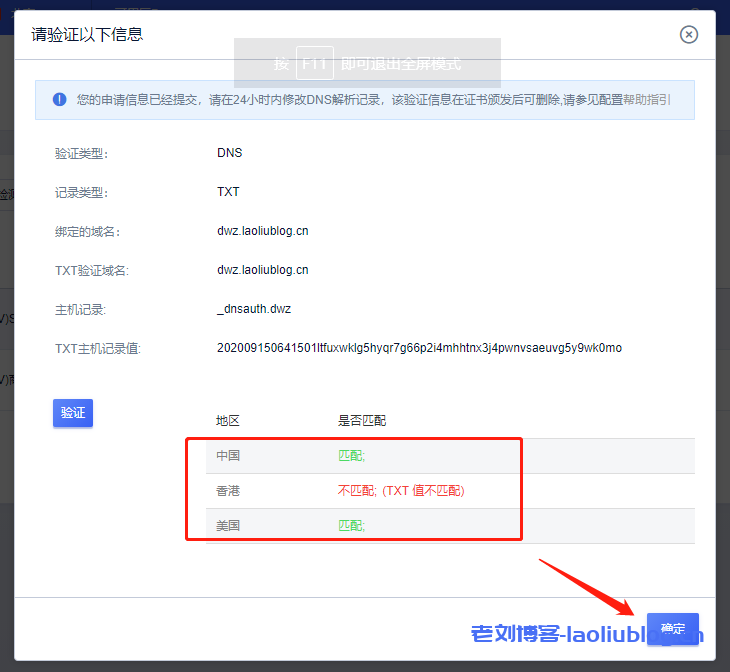
Task: Click the domain value beside 绑定的域名
Action: point(262,231)
